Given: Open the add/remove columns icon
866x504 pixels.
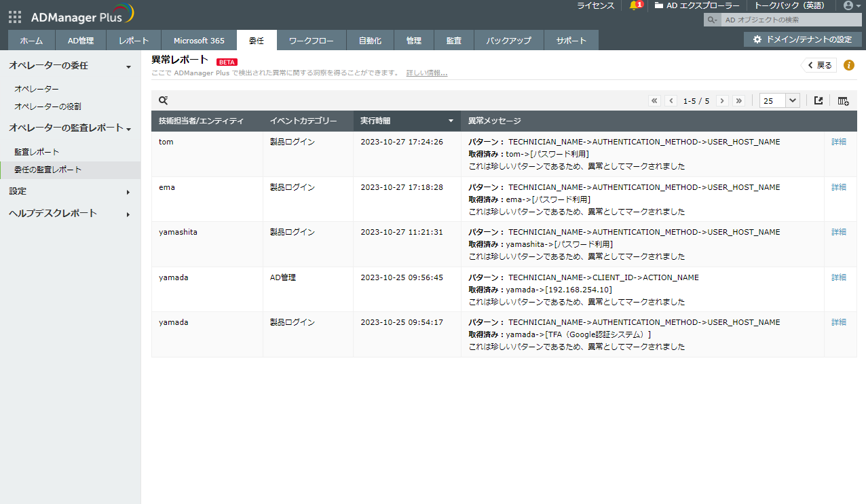Looking at the screenshot, I should (x=843, y=100).
